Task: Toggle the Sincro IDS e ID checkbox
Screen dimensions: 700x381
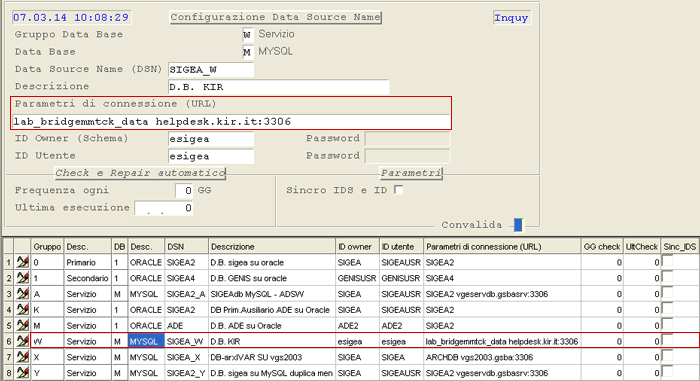Action: (x=399, y=190)
